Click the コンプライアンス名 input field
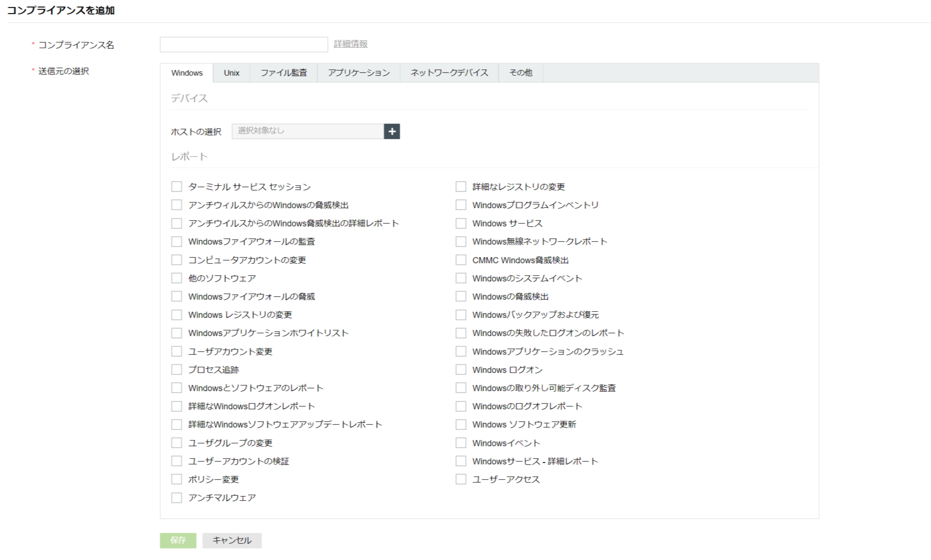The width and height of the screenshot is (931, 560). [x=244, y=45]
